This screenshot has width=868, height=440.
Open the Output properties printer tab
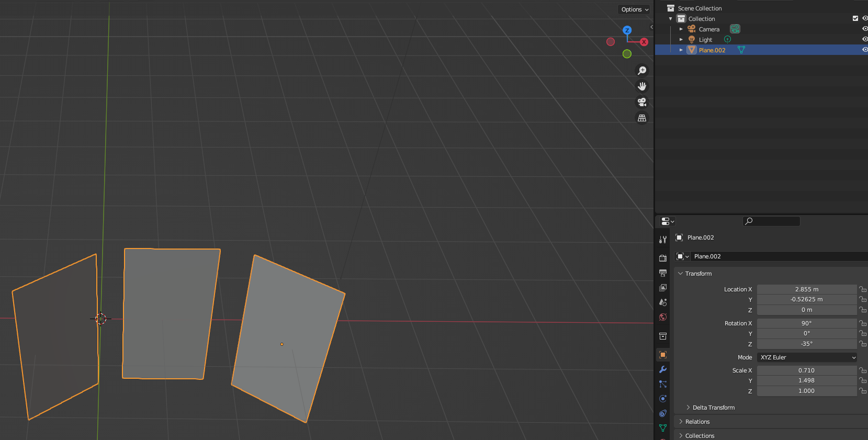[663, 273]
